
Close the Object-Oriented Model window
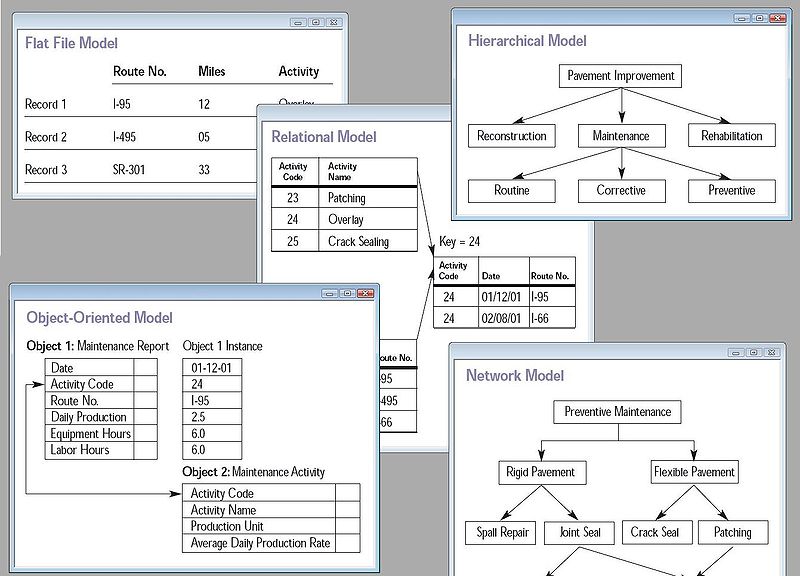click(365, 293)
